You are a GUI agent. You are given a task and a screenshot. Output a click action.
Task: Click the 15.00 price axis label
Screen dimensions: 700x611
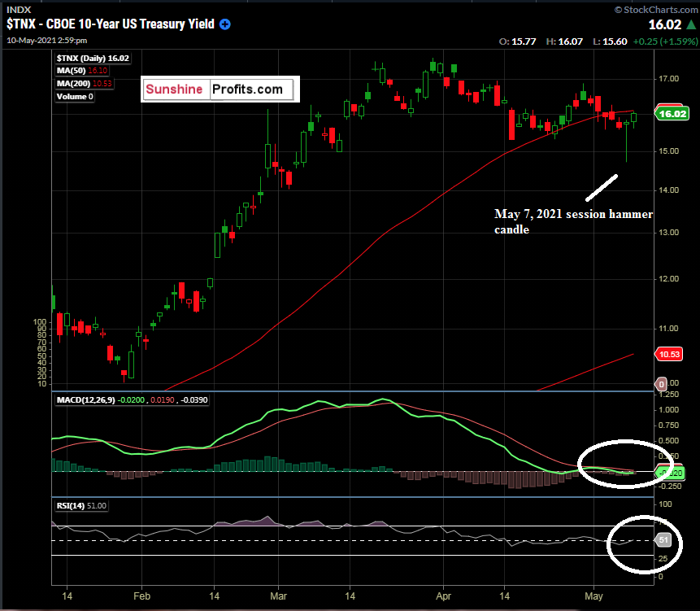click(669, 151)
